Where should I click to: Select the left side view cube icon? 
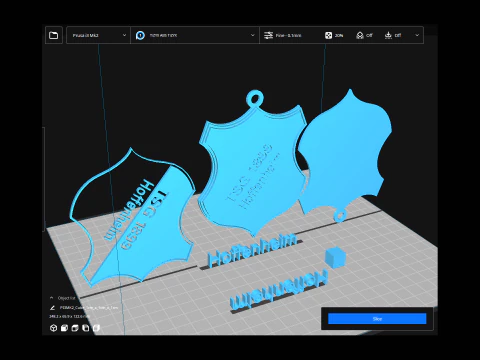(x=86, y=328)
